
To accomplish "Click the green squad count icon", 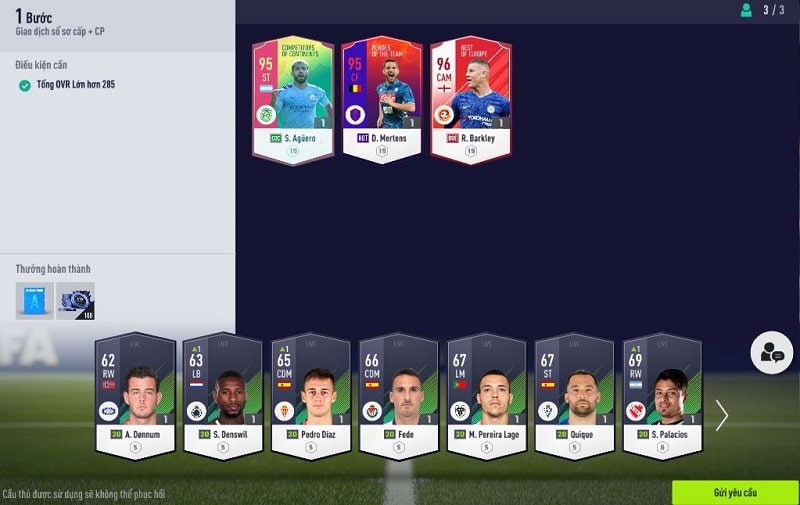I will (x=746, y=10).
